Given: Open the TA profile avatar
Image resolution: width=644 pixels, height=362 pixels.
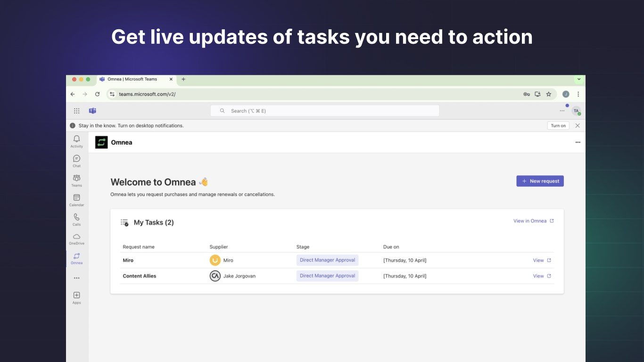Looking at the screenshot, I should 576,111.
